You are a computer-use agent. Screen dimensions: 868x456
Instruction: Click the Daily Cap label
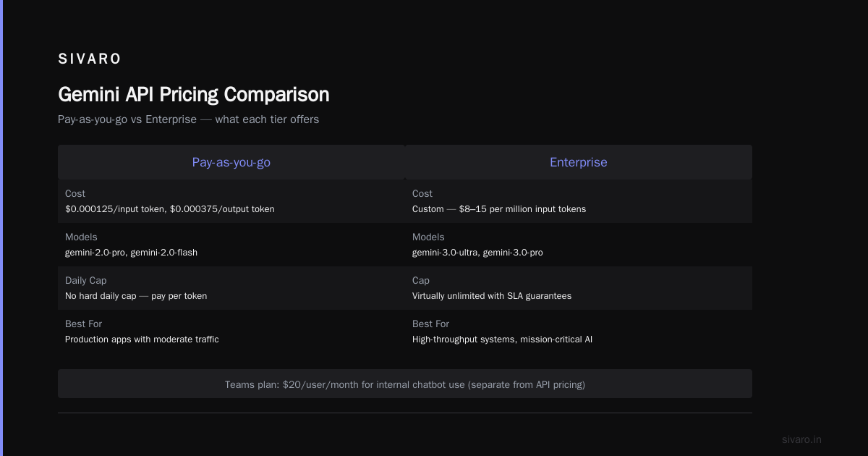coord(86,280)
